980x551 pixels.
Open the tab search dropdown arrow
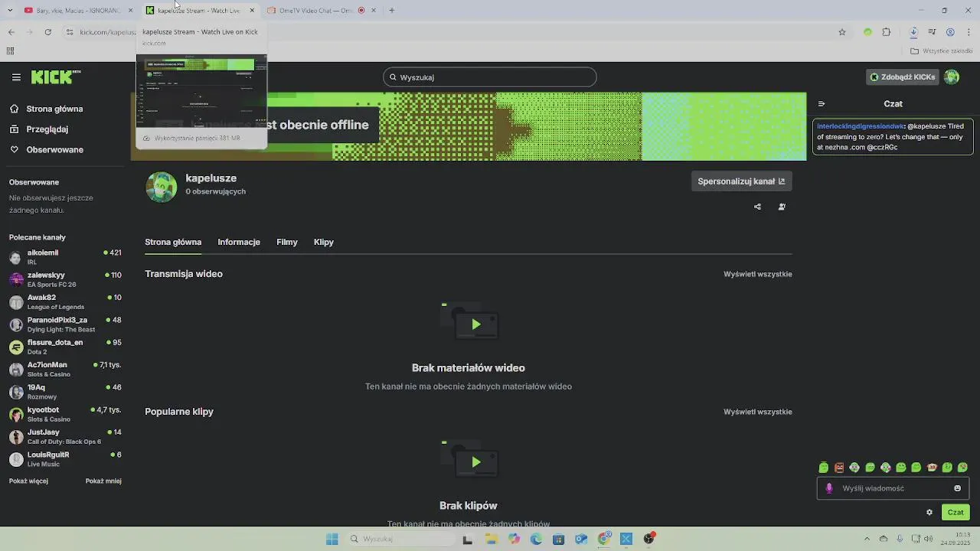click(x=11, y=10)
